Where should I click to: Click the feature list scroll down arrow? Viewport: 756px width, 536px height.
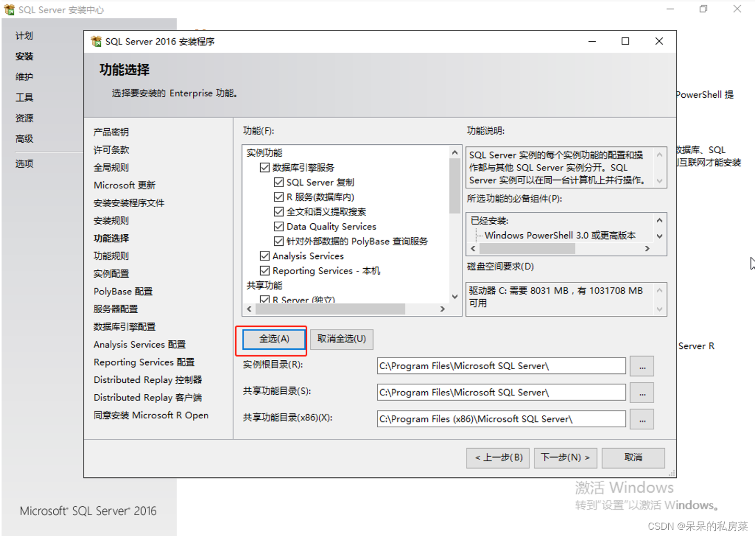tap(455, 297)
